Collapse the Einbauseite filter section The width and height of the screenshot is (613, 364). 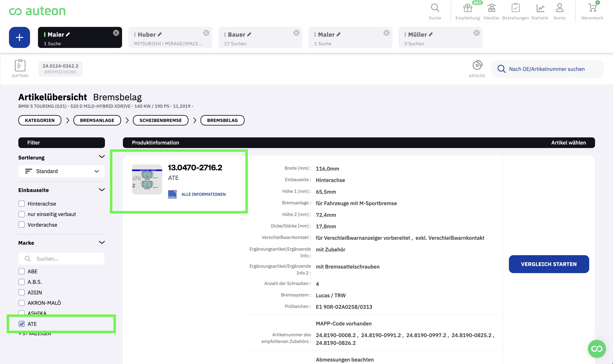point(102,190)
